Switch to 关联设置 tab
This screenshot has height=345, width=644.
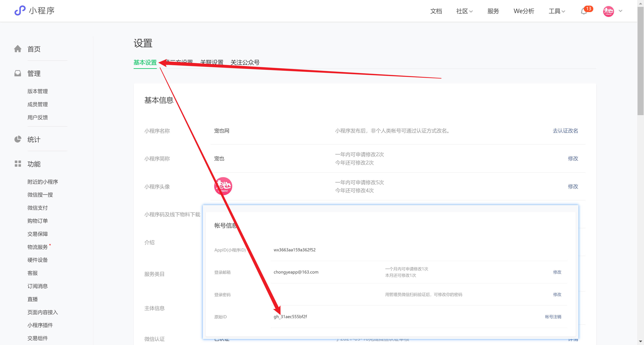click(x=212, y=63)
